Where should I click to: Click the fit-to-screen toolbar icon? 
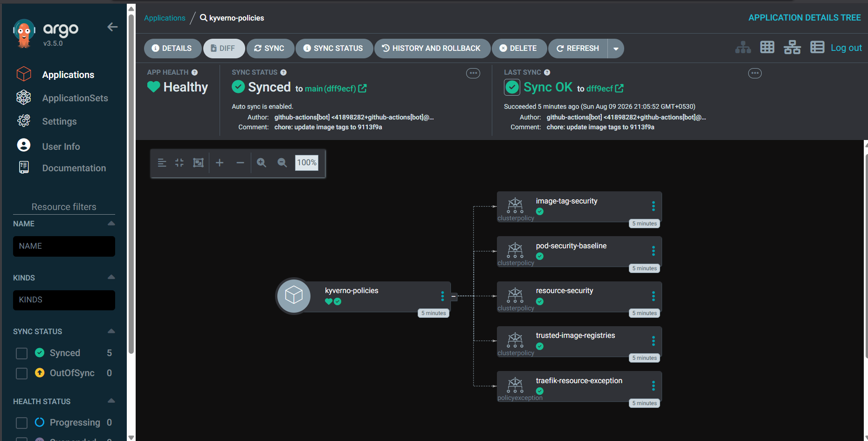199,163
